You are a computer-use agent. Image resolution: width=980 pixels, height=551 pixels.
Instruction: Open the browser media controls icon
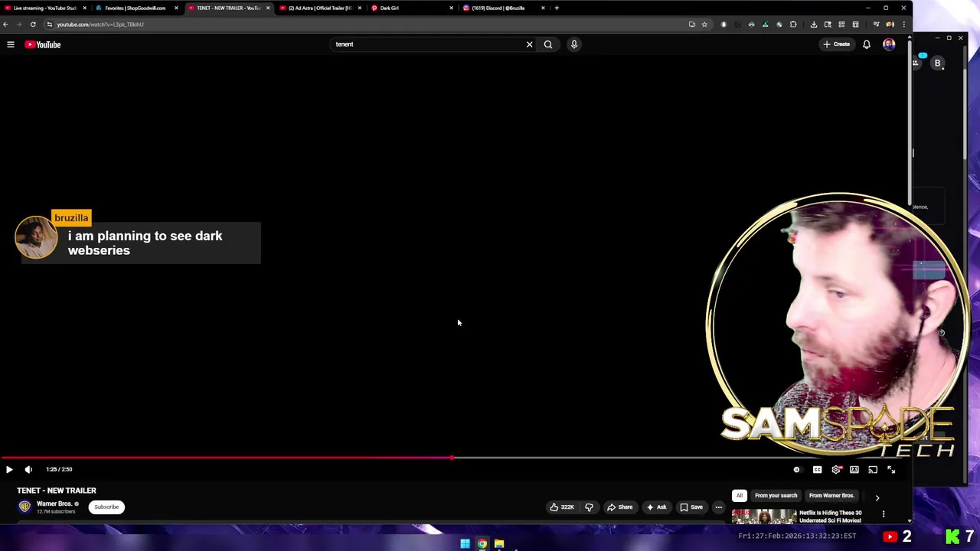click(x=876, y=24)
